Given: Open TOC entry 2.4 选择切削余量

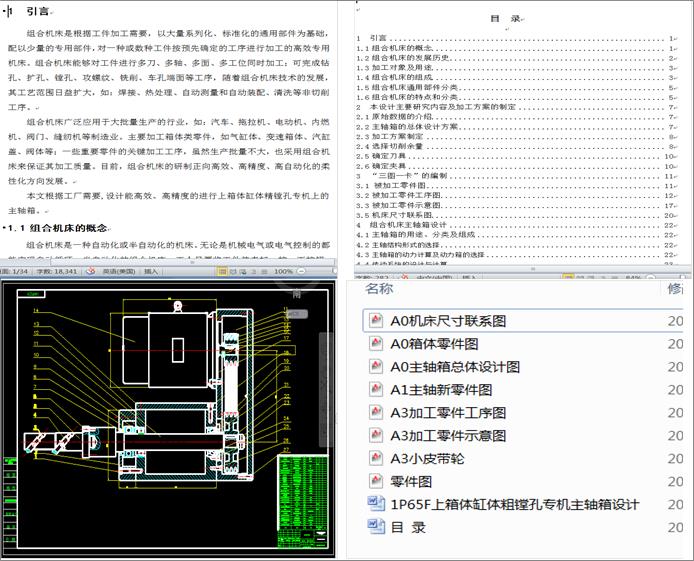Looking at the screenshot, I should point(517,146).
